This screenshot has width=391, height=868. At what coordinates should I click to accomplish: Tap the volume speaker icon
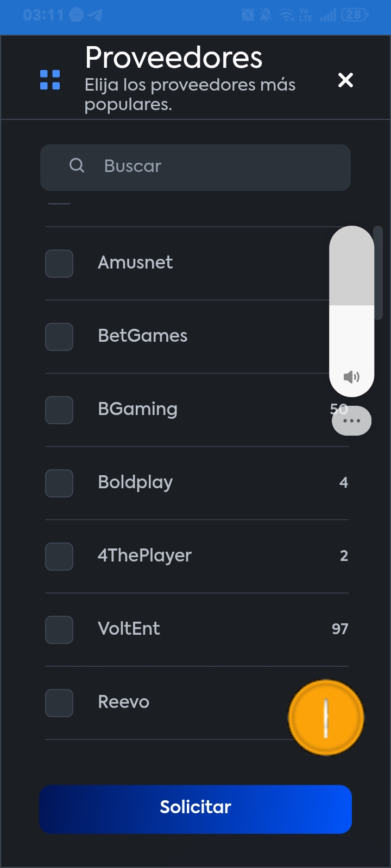(351, 376)
